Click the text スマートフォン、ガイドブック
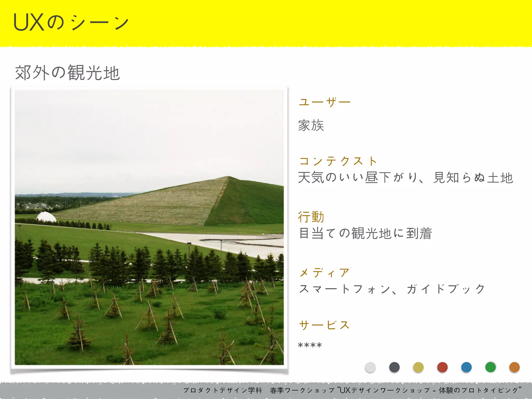Screen dimensions: 532x399 click(x=392, y=289)
